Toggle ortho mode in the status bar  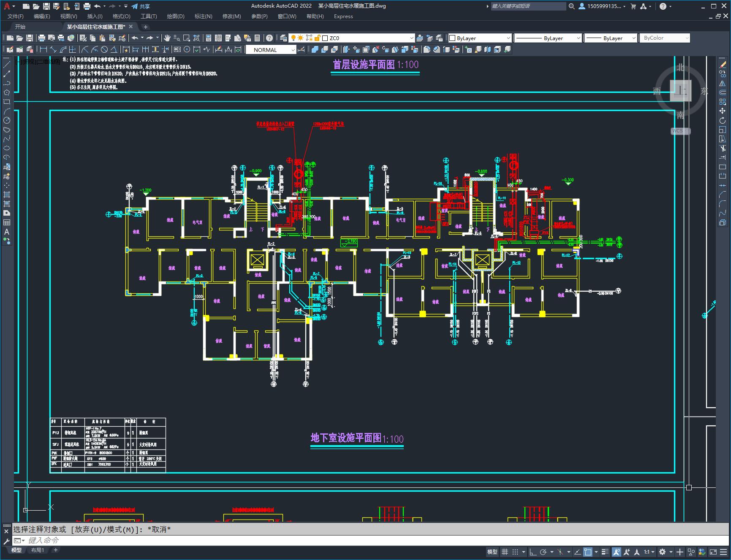(533, 552)
